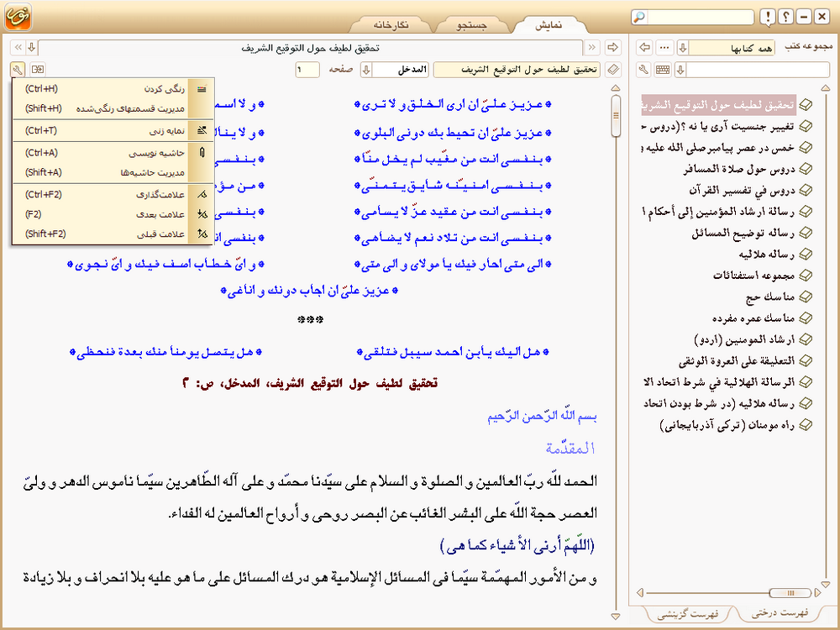This screenshot has width=840, height=630.
Task: Select book تحقيق لطيف حول التوقيع الشريف in list
Action: (718, 105)
